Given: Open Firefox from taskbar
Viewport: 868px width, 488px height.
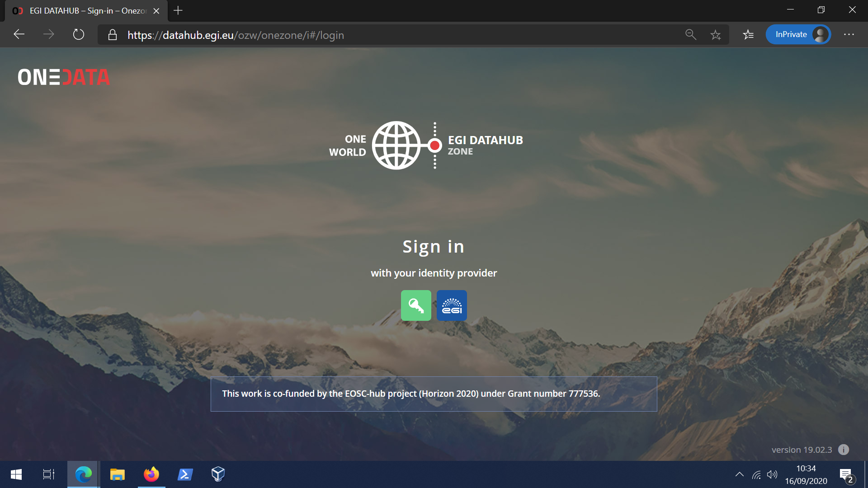Looking at the screenshot, I should point(151,474).
